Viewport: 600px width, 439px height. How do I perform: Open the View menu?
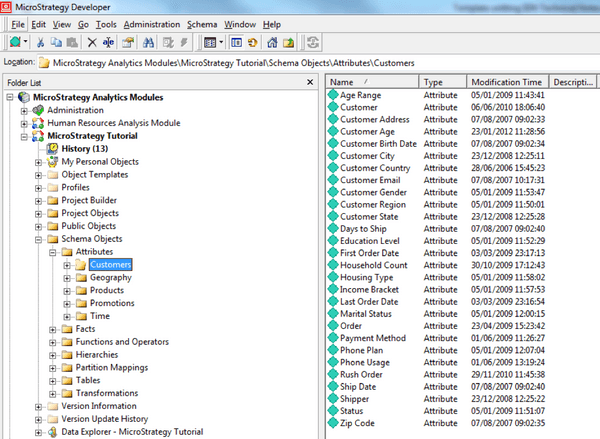coord(62,24)
